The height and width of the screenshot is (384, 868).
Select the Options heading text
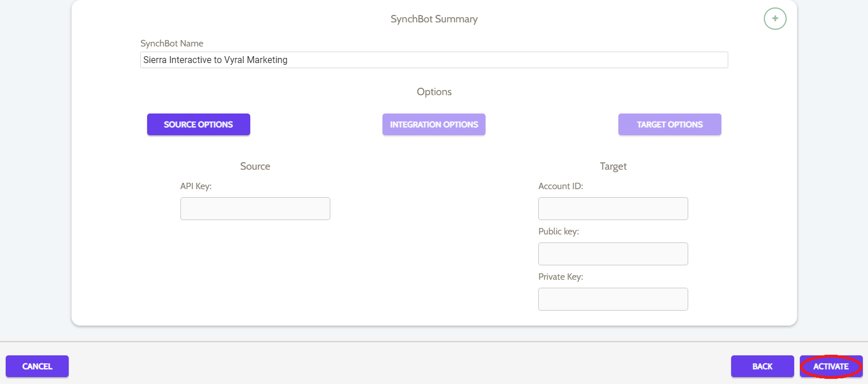point(434,92)
